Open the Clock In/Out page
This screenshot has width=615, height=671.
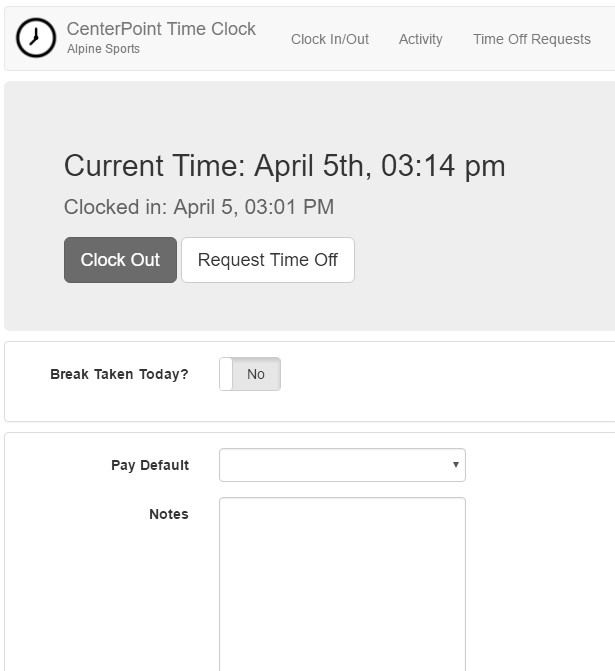click(x=330, y=39)
